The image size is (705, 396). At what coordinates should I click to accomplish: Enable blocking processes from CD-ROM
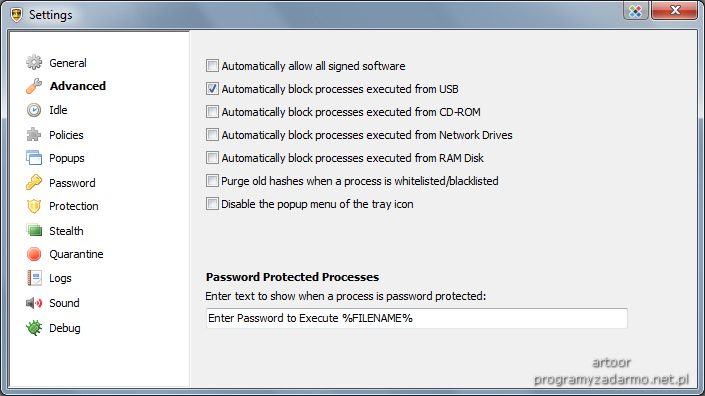212,111
